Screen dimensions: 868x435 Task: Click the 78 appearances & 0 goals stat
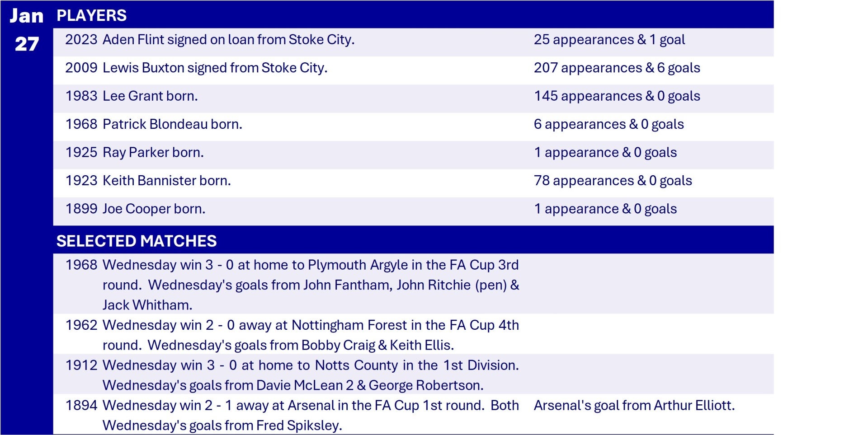pos(613,181)
